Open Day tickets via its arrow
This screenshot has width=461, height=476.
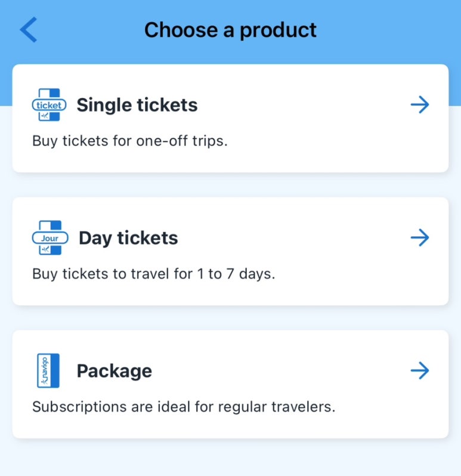point(420,237)
